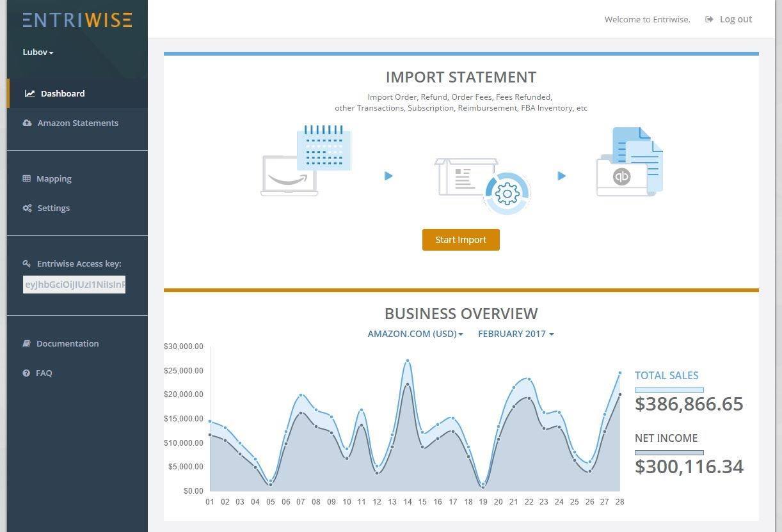Click the Entriwise logo

tap(77, 20)
